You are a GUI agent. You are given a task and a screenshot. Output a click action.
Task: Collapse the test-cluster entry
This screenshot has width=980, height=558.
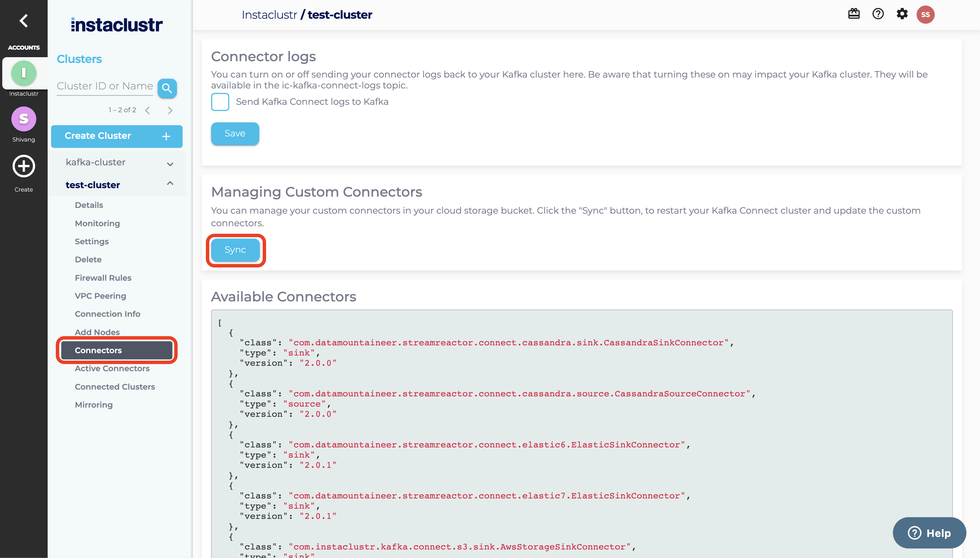(170, 184)
